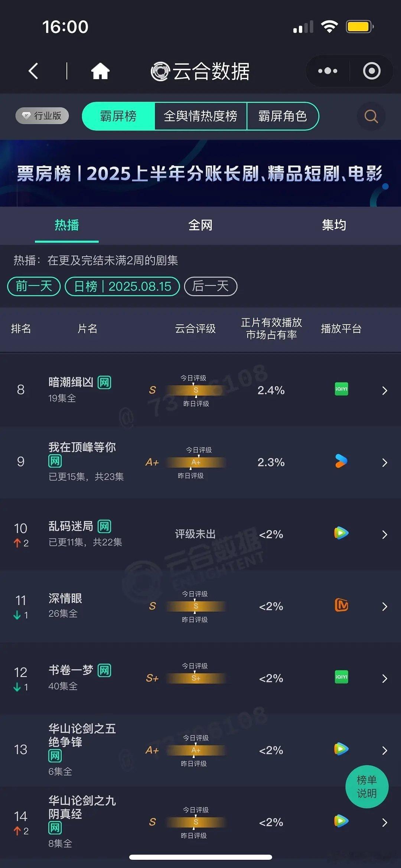Image resolution: width=401 pixels, height=868 pixels.
Task: Tap Youku platform icon for 我在顶峰等你
Action: point(341,461)
